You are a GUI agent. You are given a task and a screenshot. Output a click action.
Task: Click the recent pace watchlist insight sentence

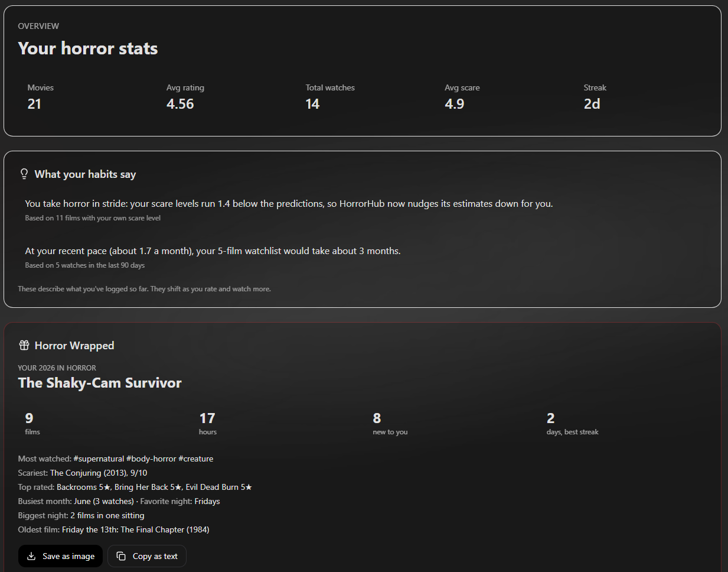213,251
